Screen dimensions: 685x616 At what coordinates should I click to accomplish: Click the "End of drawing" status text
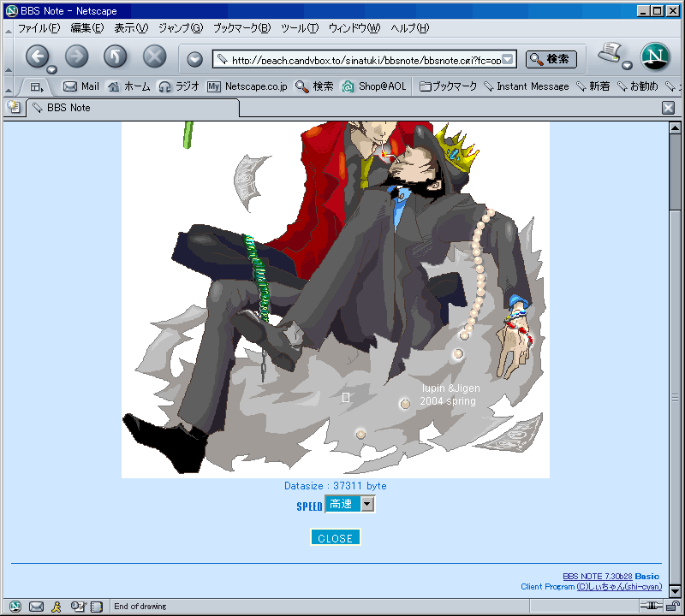140,607
